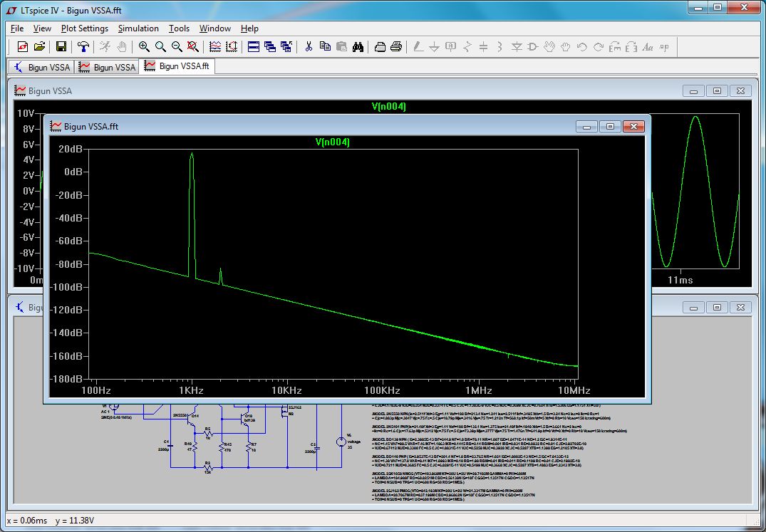Screen dimensions: 766x532
Task: Click the Close All Windows icon
Action: click(286, 46)
